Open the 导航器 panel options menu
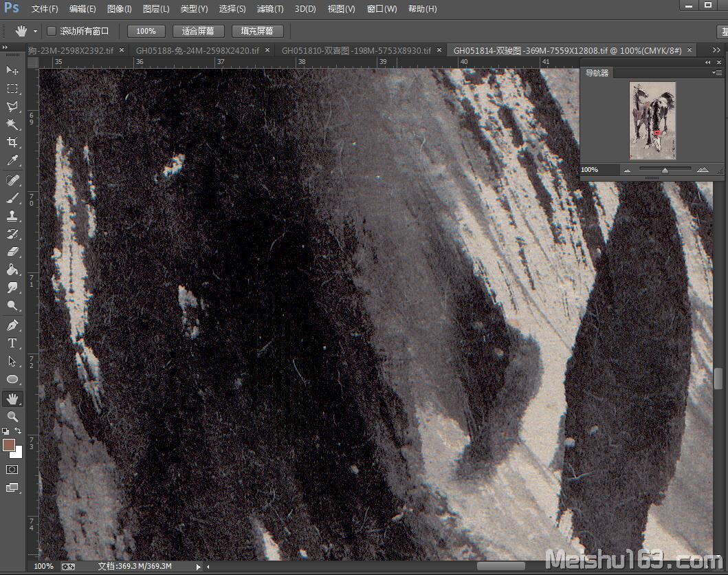This screenshot has height=575, width=728. point(717,72)
